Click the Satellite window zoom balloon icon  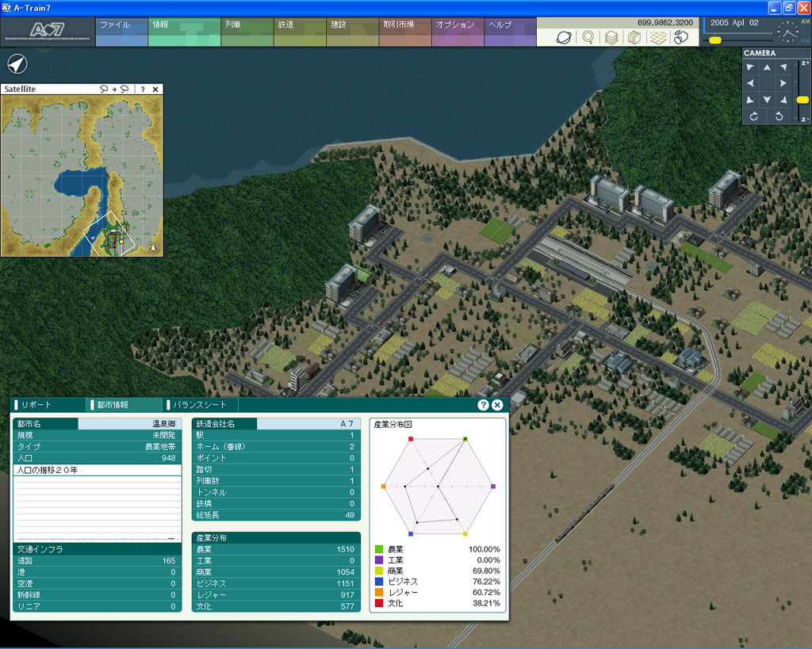point(114,89)
